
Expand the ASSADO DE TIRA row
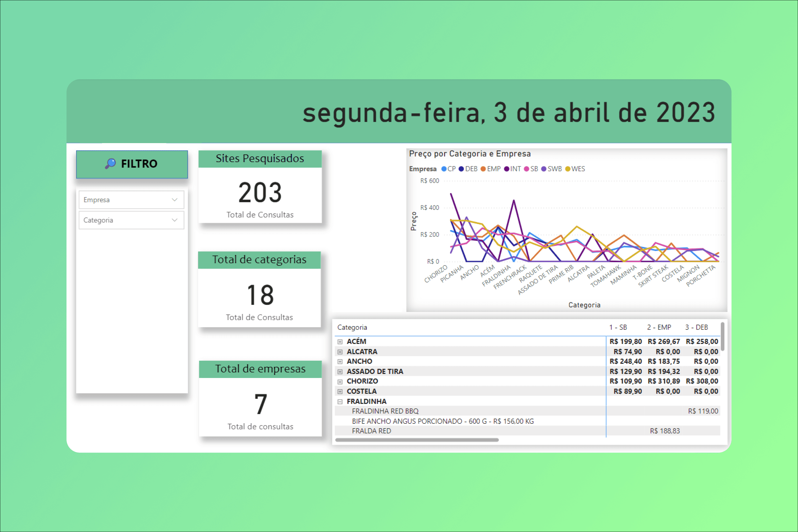click(x=340, y=372)
